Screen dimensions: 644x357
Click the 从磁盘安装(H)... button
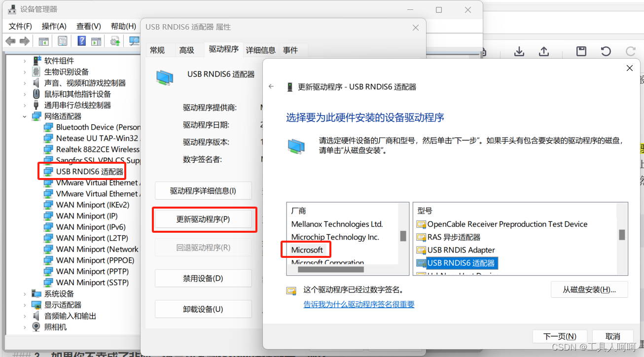coord(589,289)
